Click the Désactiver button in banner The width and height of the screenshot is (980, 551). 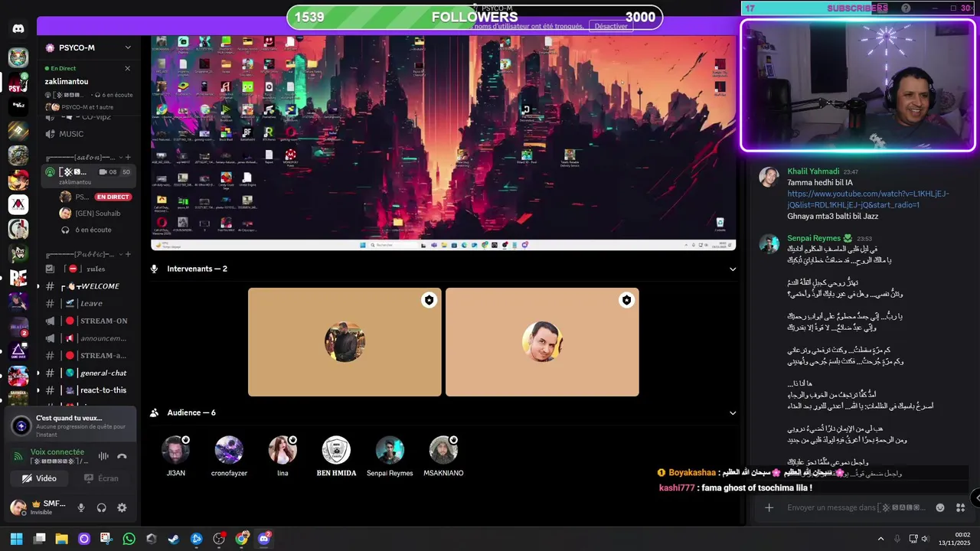611,26
